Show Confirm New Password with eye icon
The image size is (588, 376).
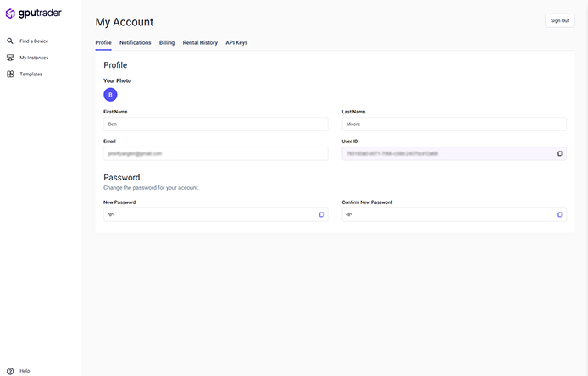[349, 214]
